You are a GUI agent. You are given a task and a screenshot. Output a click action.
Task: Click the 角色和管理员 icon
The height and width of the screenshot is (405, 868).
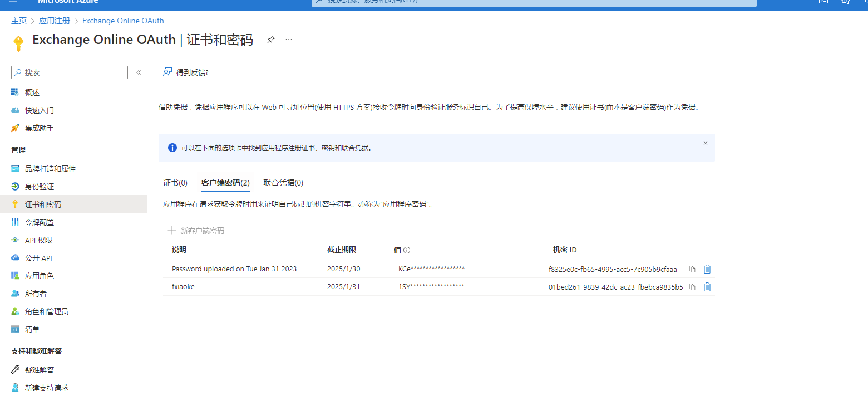pyautogui.click(x=15, y=311)
